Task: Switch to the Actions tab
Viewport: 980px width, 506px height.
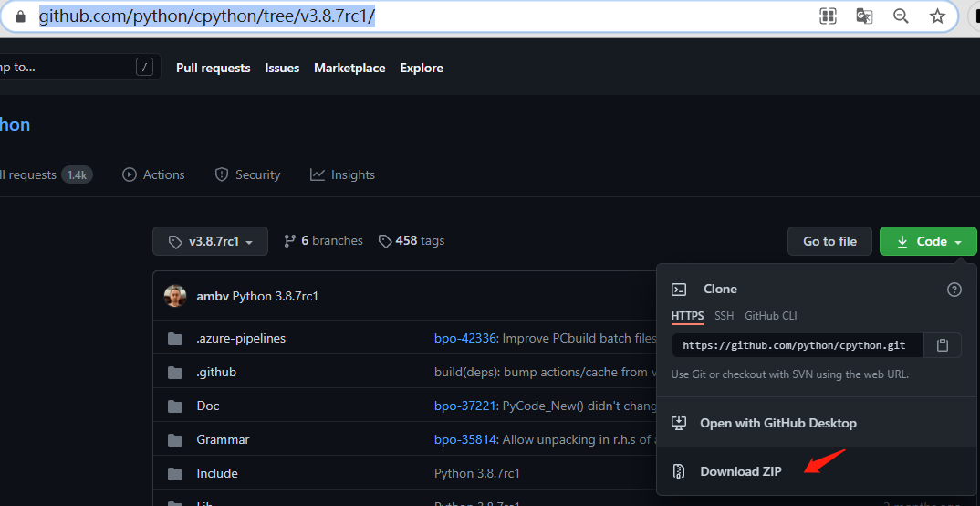Action: pos(153,174)
